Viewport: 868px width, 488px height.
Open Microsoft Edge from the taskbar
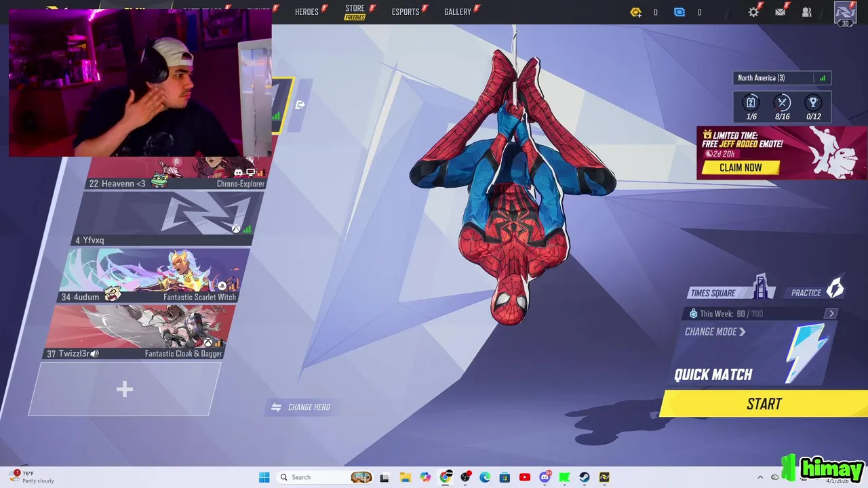[x=485, y=477]
